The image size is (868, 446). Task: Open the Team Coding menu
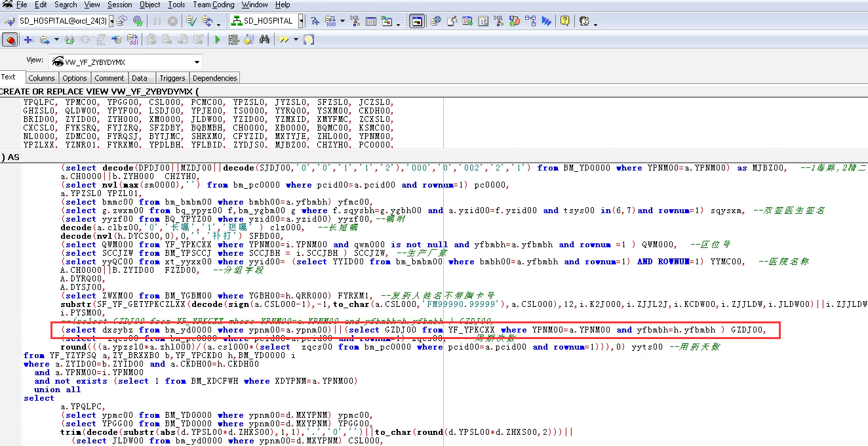coord(214,5)
